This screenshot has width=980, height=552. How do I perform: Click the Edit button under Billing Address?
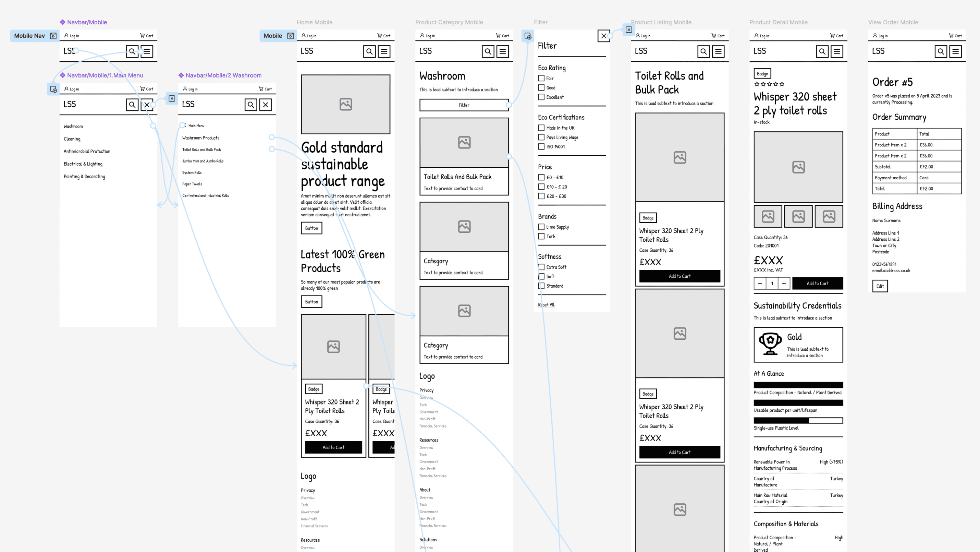click(880, 286)
